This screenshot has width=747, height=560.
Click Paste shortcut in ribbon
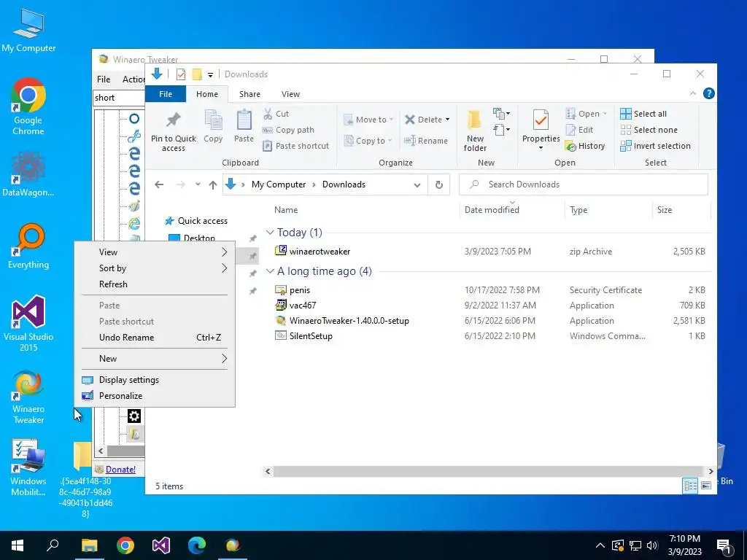(x=296, y=146)
